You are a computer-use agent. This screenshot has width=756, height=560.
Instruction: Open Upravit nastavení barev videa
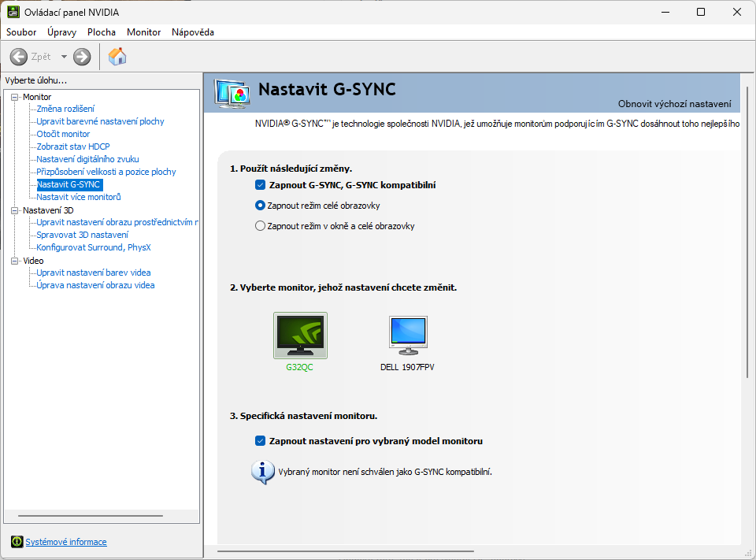94,273
